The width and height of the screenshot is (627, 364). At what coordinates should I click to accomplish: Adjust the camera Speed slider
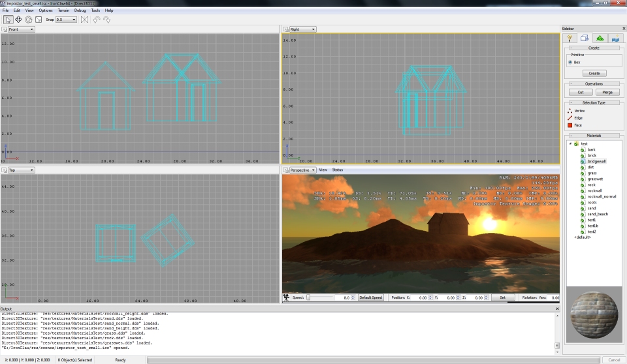point(308,297)
